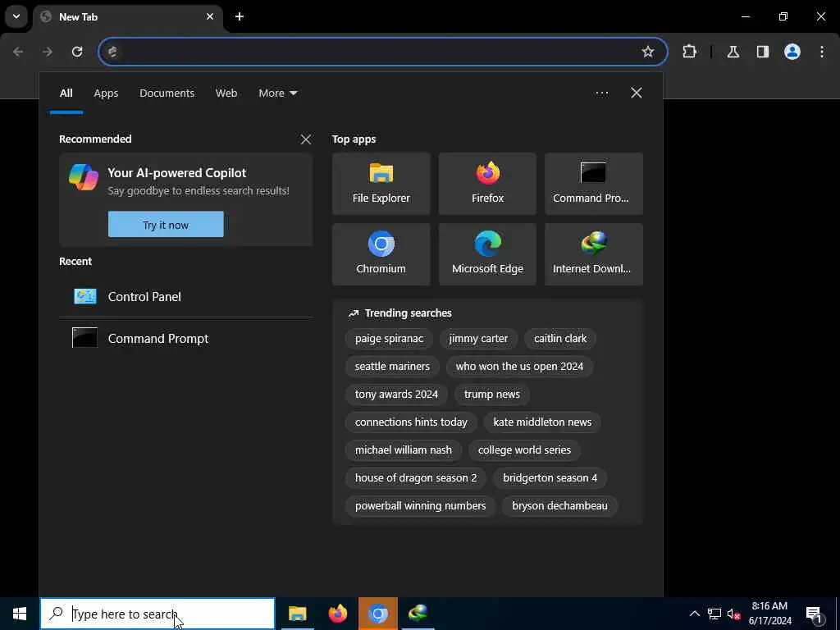Click the browser back arrow
This screenshot has height=630, width=840.
click(18, 52)
